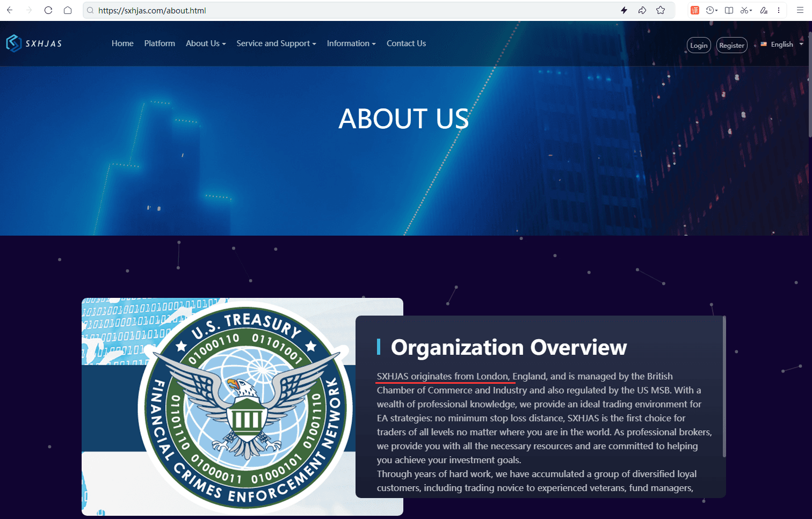The height and width of the screenshot is (519, 812).
Task: Click the ABOUT US heading text
Action: 404,119
